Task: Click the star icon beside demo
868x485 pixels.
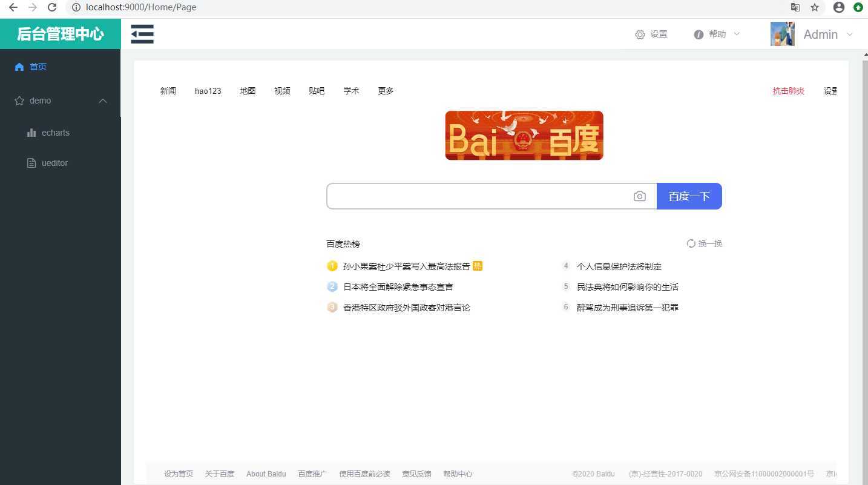Action: point(19,101)
